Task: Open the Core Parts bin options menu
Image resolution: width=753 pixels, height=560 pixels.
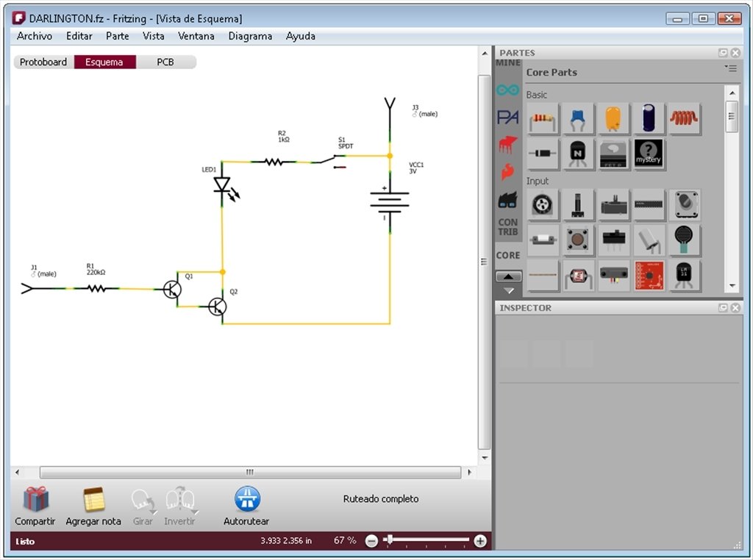Action: tap(730, 68)
